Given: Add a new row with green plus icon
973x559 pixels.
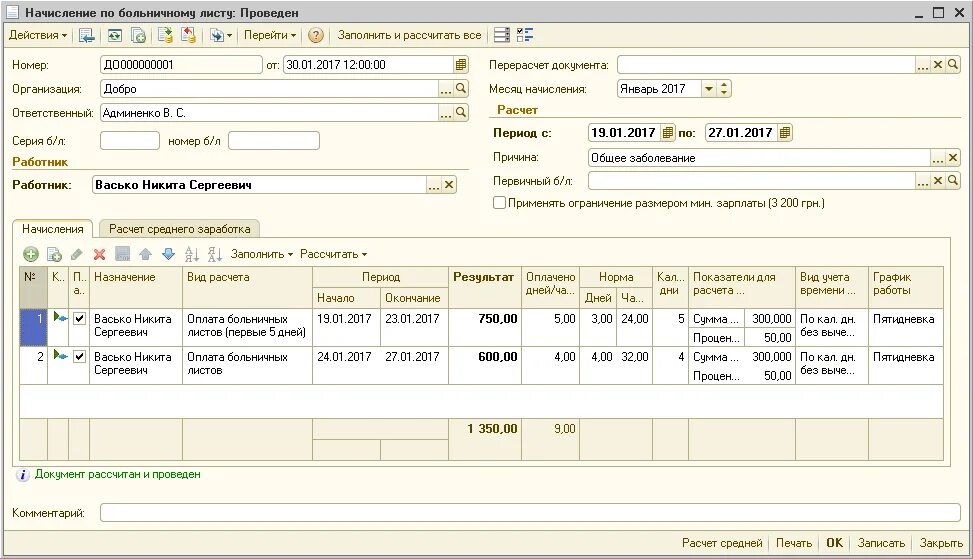Looking at the screenshot, I should [30, 254].
